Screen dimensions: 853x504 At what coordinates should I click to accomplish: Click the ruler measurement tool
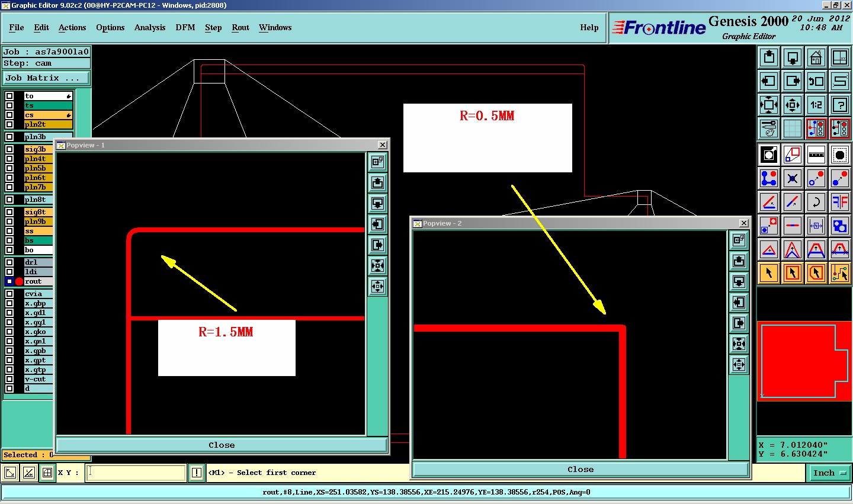[x=816, y=155]
